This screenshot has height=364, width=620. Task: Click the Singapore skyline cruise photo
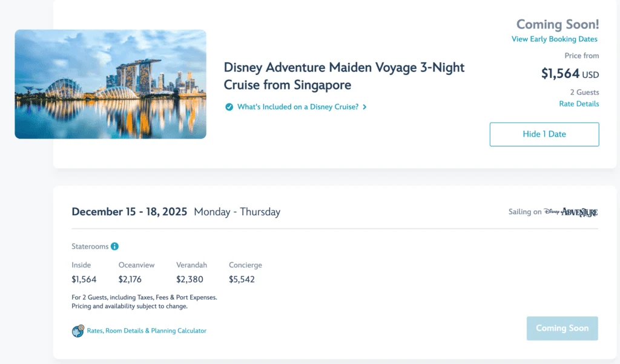pos(110,84)
